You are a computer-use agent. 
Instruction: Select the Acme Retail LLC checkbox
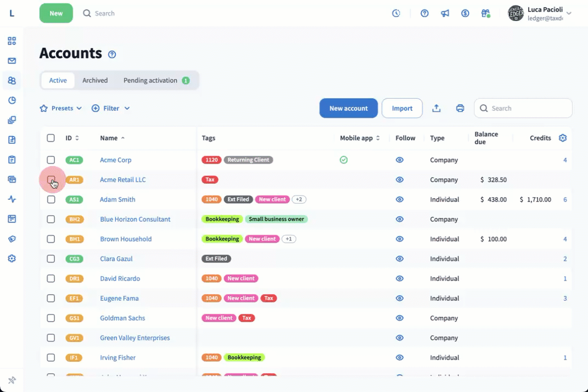(x=51, y=180)
